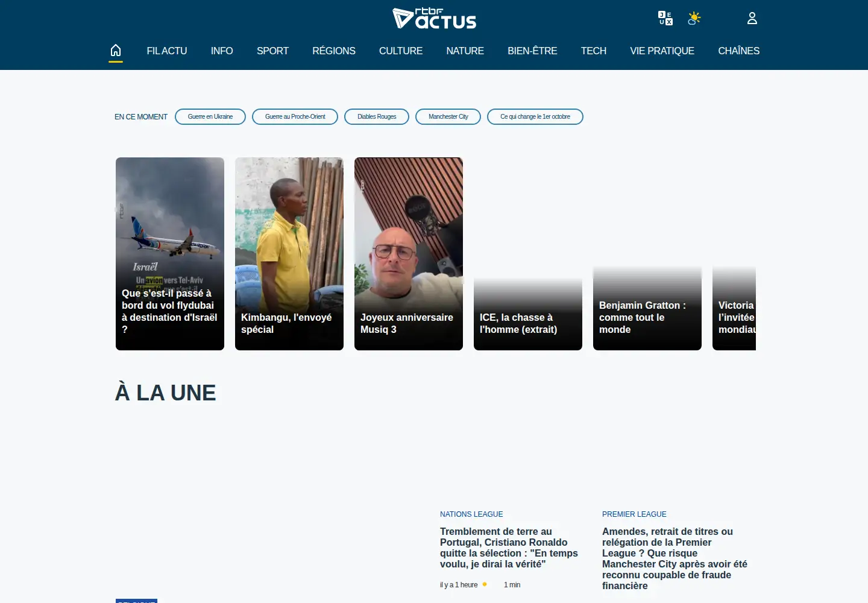Open the CHAÎNES menu
This screenshot has width=868, height=603.
(738, 51)
